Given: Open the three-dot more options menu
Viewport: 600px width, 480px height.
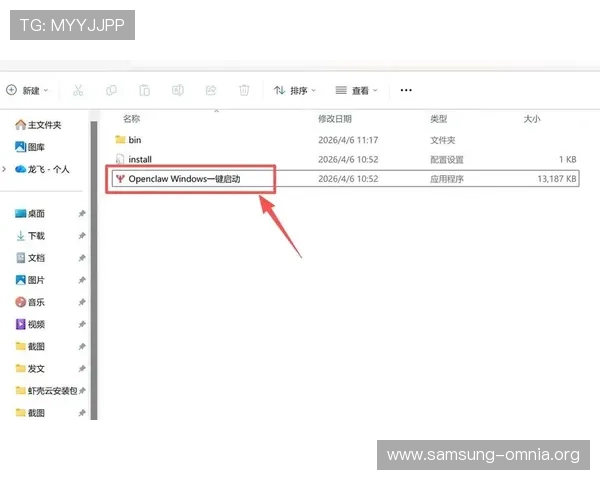Looking at the screenshot, I should click(x=406, y=90).
